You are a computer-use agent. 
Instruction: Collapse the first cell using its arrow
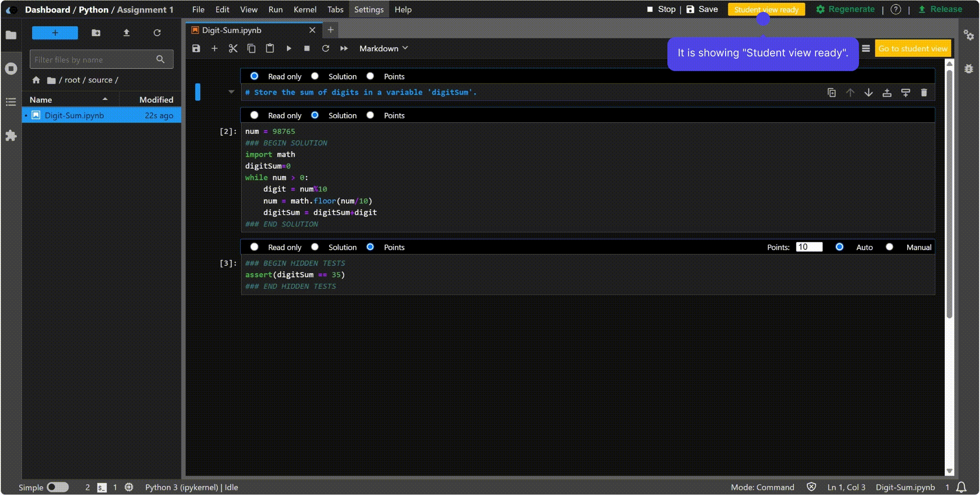coord(231,92)
